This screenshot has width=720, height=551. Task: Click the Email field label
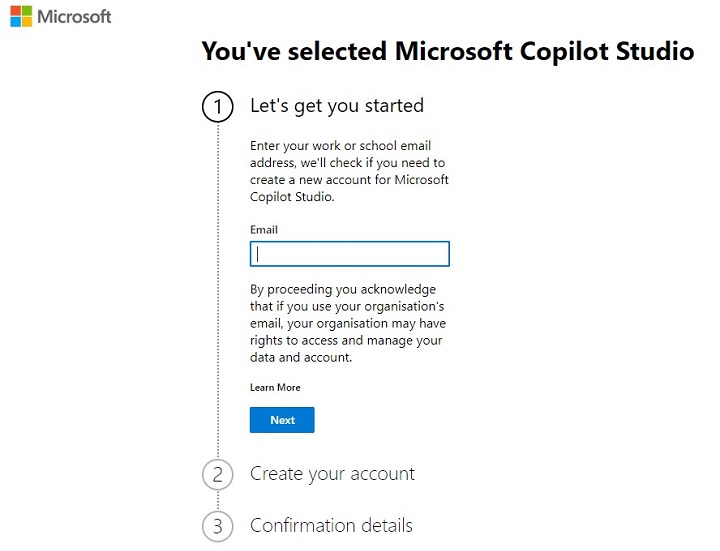(x=264, y=230)
